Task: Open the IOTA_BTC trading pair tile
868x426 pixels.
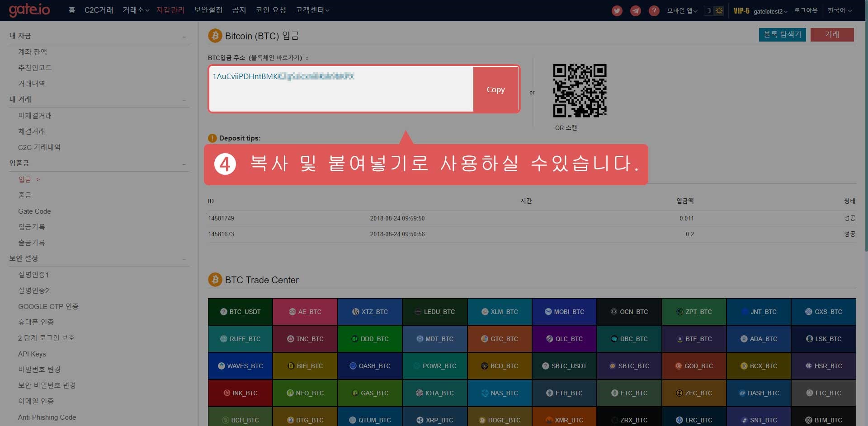Action: pyautogui.click(x=434, y=393)
